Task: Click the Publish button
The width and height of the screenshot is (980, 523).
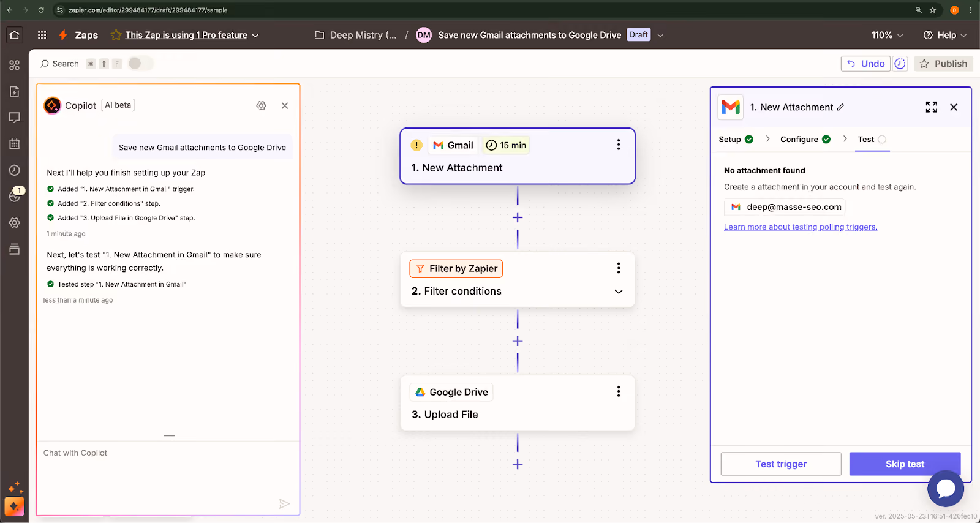Action: tap(943, 64)
